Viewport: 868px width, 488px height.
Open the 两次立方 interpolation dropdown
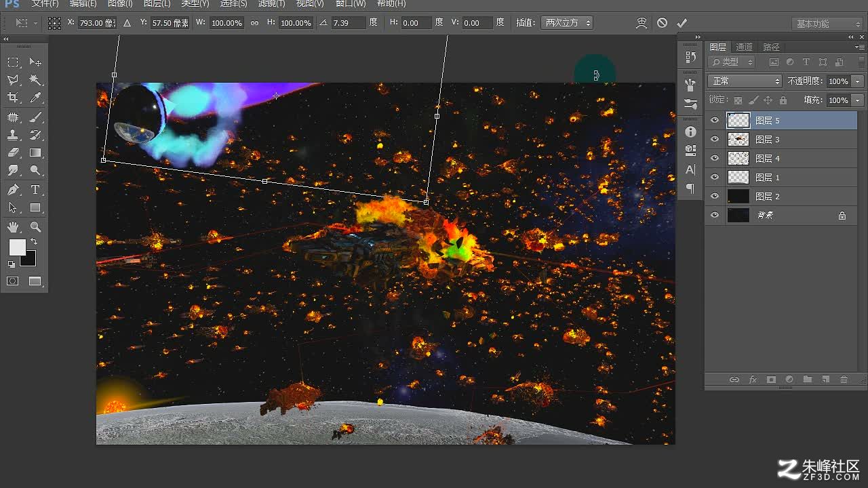coord(567,23)
